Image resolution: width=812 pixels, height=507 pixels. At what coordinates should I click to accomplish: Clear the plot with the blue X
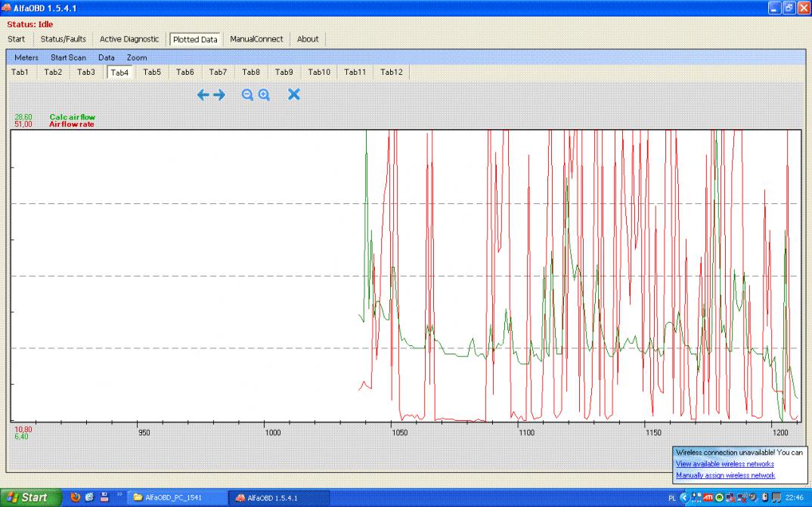click(294, 94)
